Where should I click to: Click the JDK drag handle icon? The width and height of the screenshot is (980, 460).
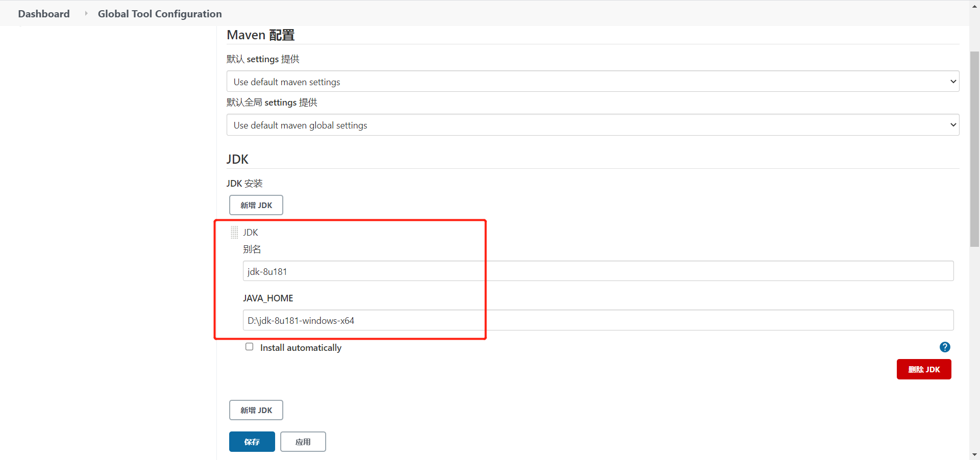235,232
